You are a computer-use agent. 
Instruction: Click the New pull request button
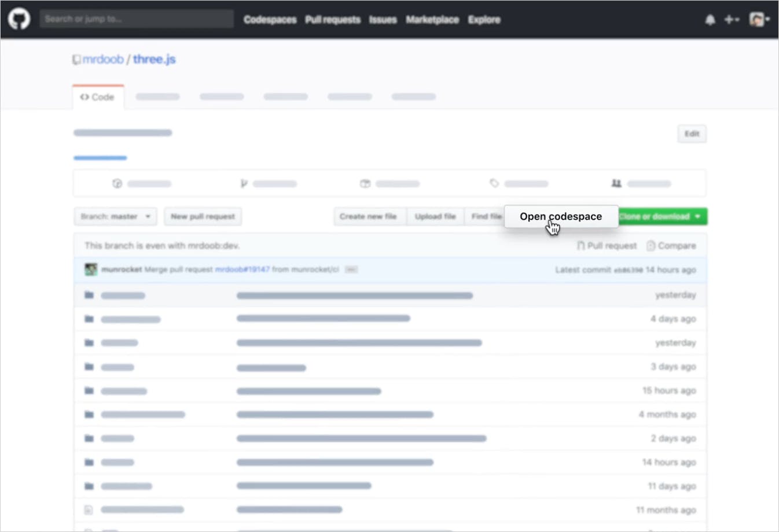coord(203,216)
